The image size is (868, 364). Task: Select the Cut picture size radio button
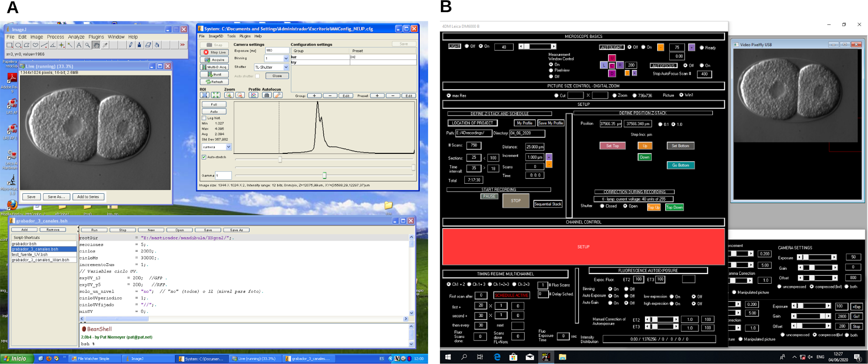click(x=556, y=96)
